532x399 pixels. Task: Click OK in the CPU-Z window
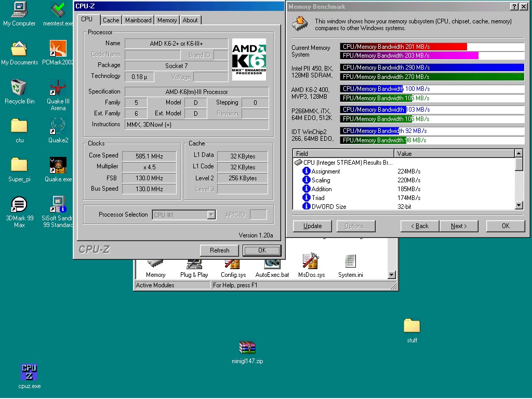coord(262,250)
